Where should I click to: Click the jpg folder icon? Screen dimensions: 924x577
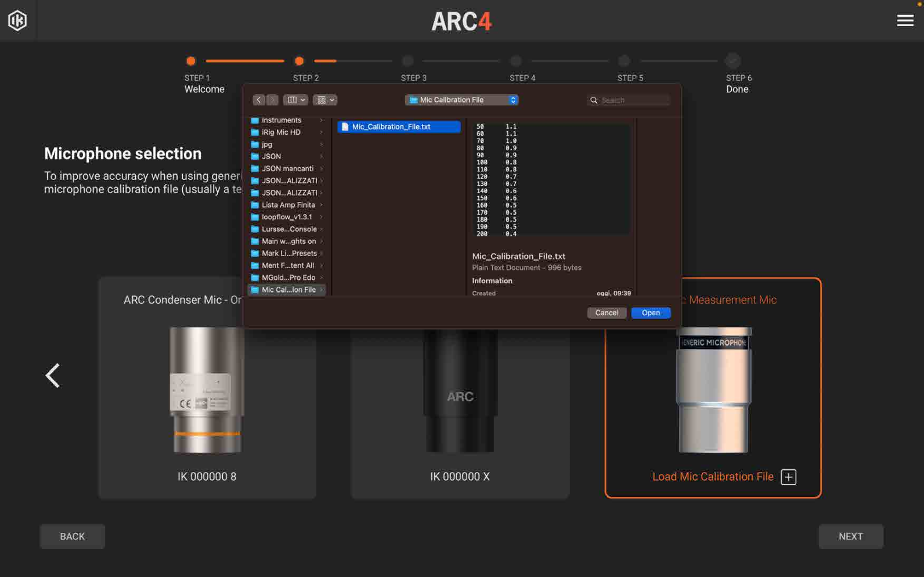[254, 145]
